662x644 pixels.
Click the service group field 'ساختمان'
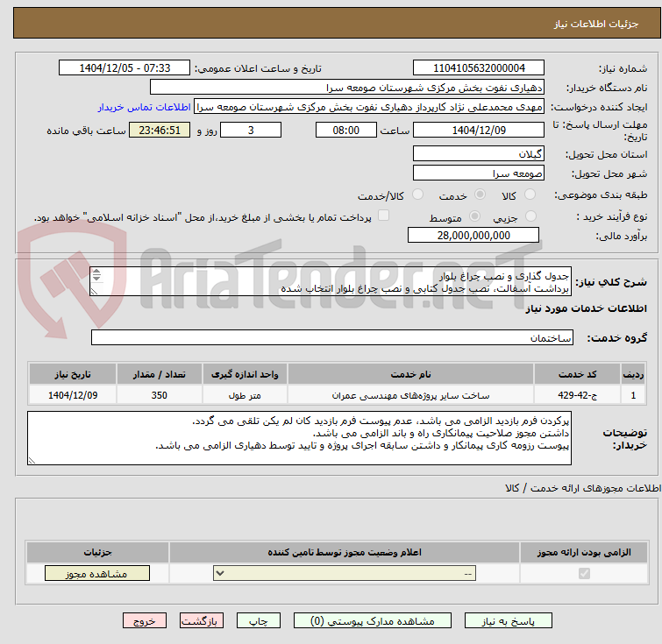point(331,337)
